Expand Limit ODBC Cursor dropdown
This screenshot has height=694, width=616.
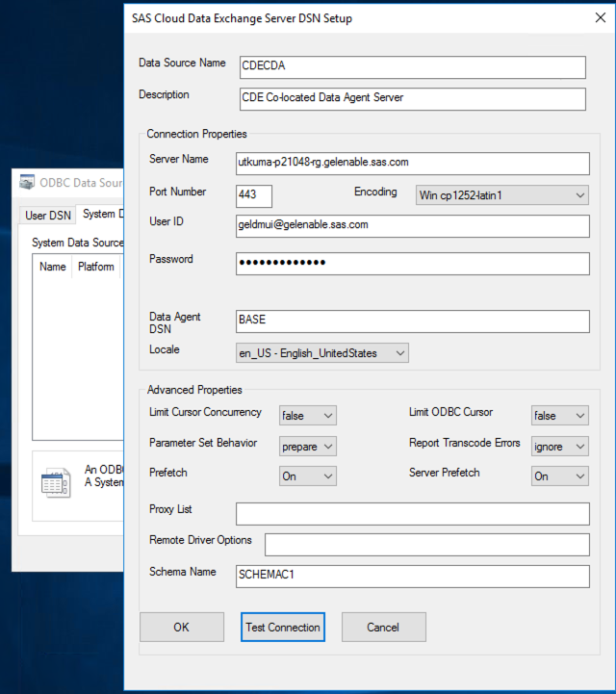click(x=560, y=415)
